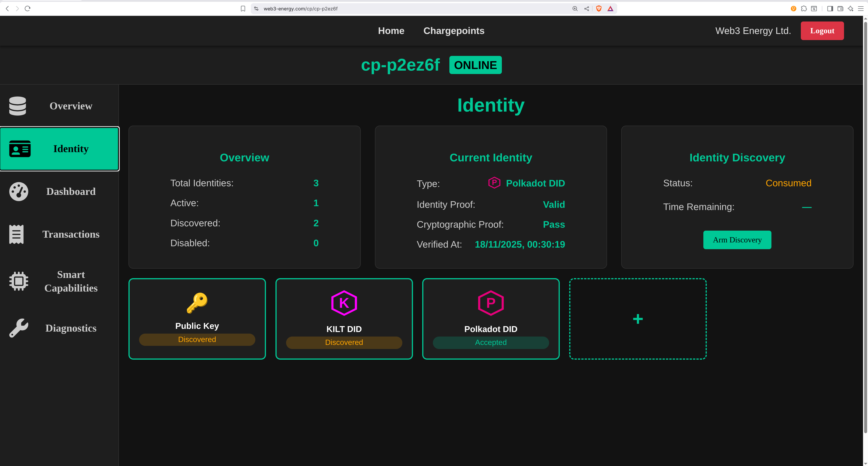The image size is (868, 466).
Task: Click the red Logout button
Action: coord(822,31)
